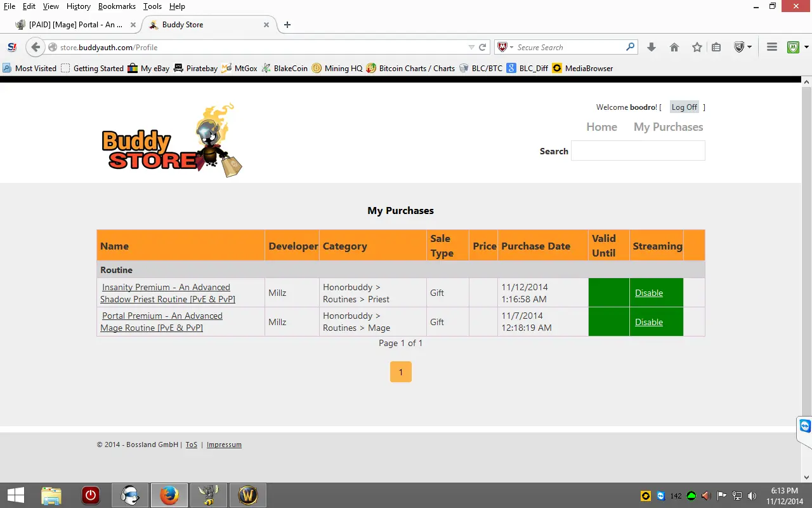This screenshot has width=812, height=508.
Task: Open the ToS footer link
Action: (192, 444)
